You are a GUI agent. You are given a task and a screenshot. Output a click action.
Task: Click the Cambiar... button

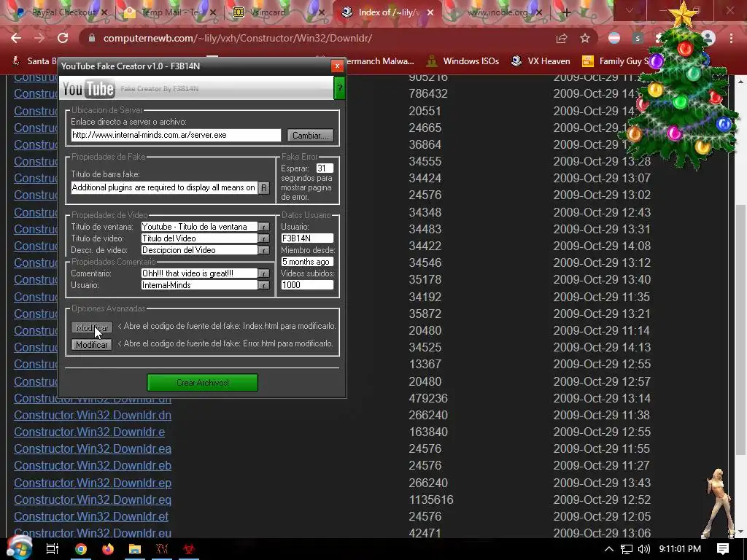(x=310, y=135)
